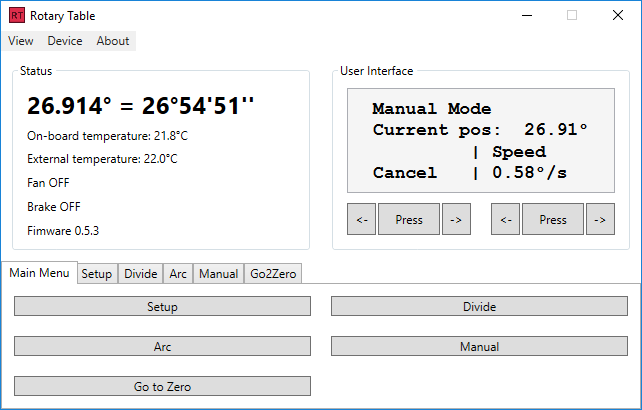Open the Manual tab

tap(218, 274)
